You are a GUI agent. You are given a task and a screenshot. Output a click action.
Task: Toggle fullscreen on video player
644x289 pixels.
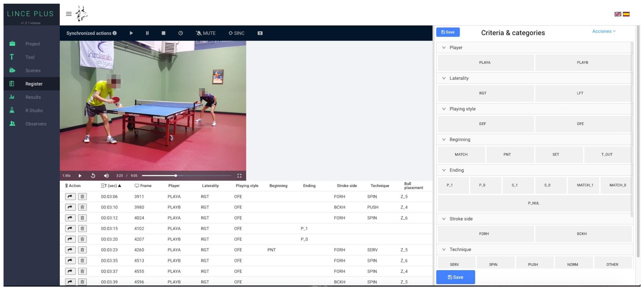coord(239,176)
